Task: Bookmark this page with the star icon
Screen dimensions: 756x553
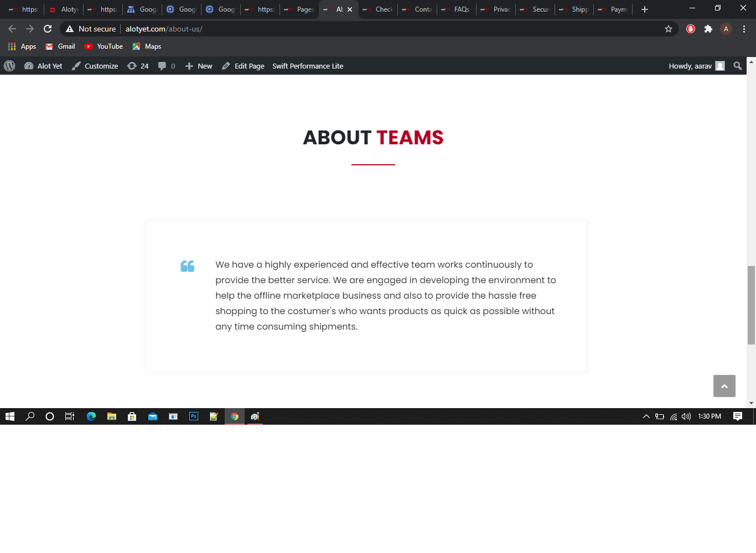Action: pyautogui.click(x=669, y=29)
